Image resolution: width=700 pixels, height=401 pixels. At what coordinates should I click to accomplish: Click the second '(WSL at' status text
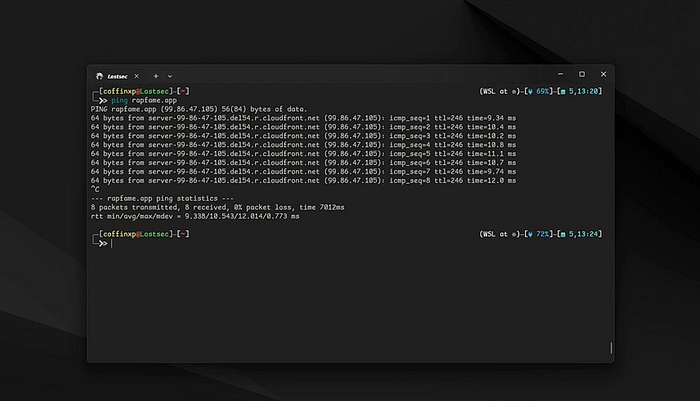[493, 234]
